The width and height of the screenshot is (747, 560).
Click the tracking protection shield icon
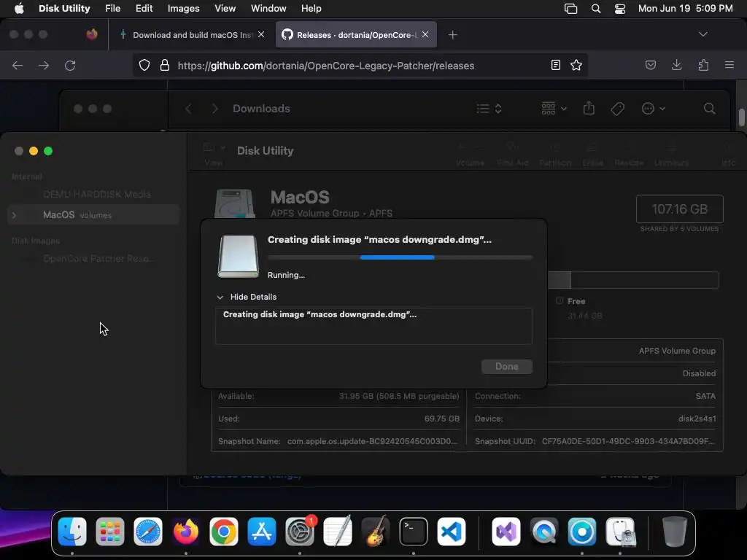[144, 65]
